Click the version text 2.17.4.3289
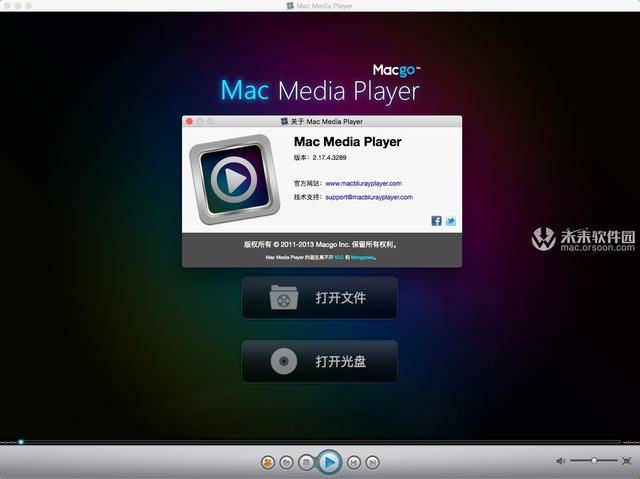The height and width of the screenshot is (479, 640). pos(329,157)
